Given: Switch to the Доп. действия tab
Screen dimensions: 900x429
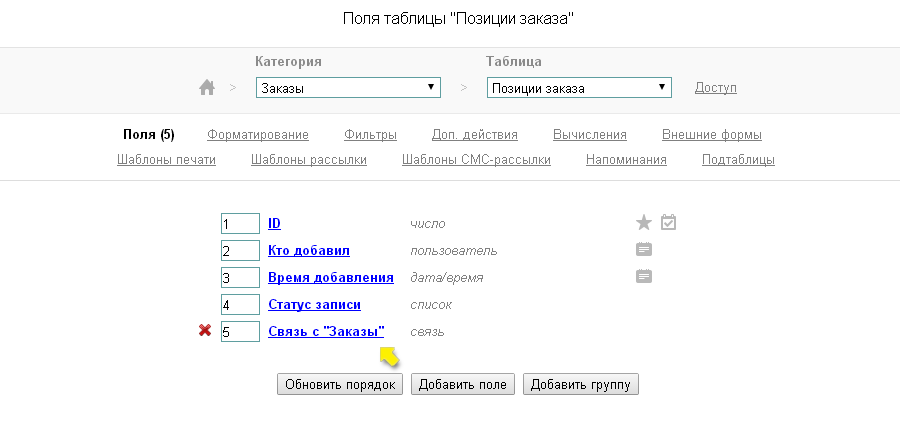Looking at the screenshot, I should 475,135.
